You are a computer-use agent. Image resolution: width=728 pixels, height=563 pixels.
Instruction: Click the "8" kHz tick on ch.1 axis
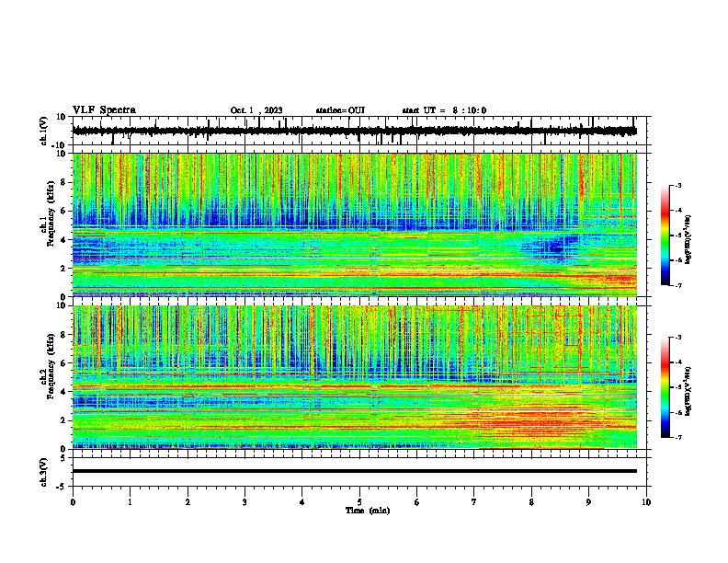63,182
